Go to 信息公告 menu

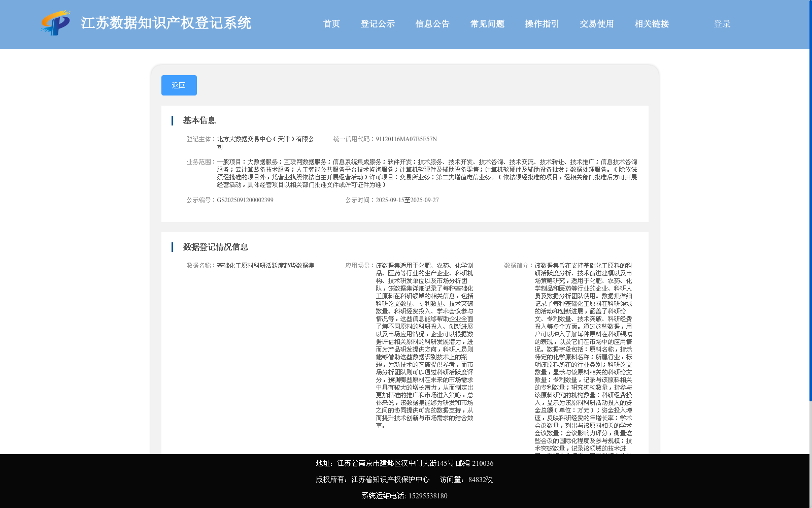(432, 24)
